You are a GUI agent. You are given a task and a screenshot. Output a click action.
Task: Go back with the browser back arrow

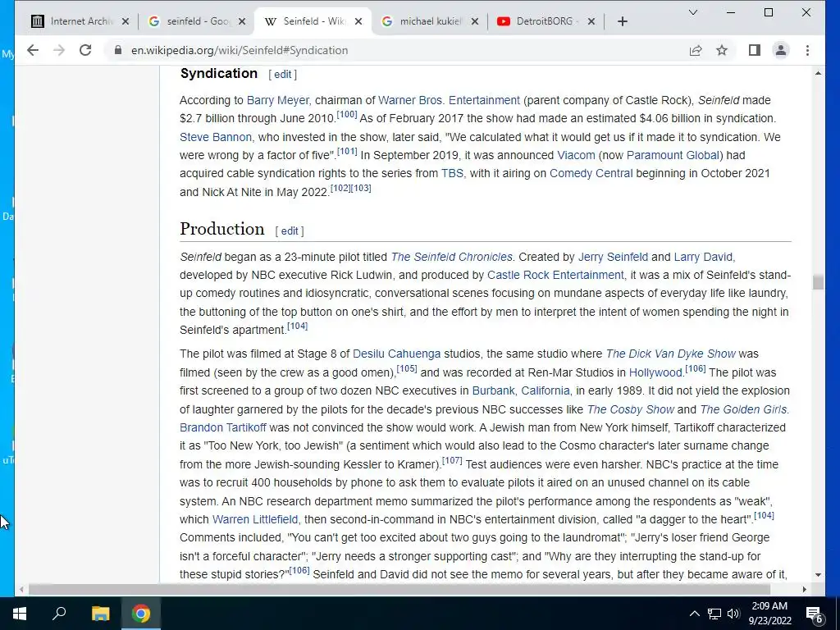click(x=33, y=50)
